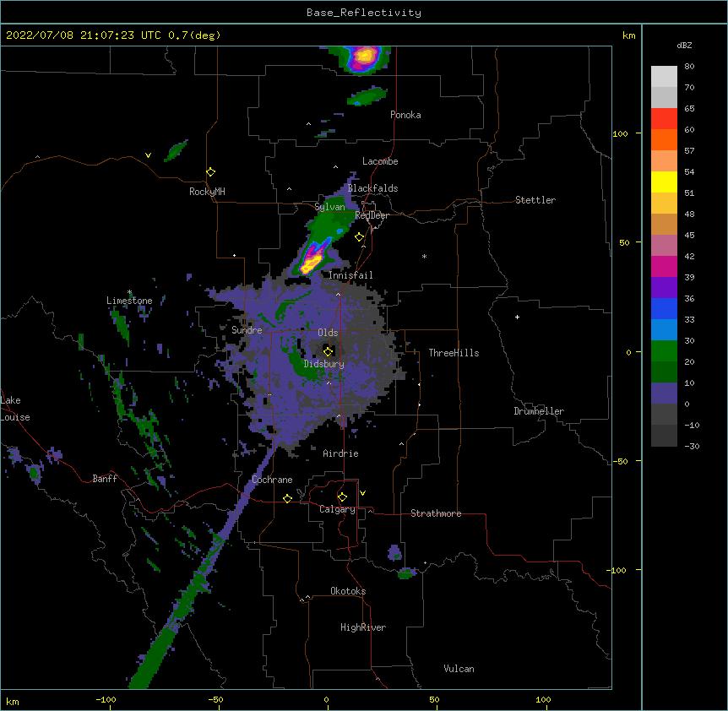Select the bright green 20-30 dBZ swatch

tap(664, 351)
